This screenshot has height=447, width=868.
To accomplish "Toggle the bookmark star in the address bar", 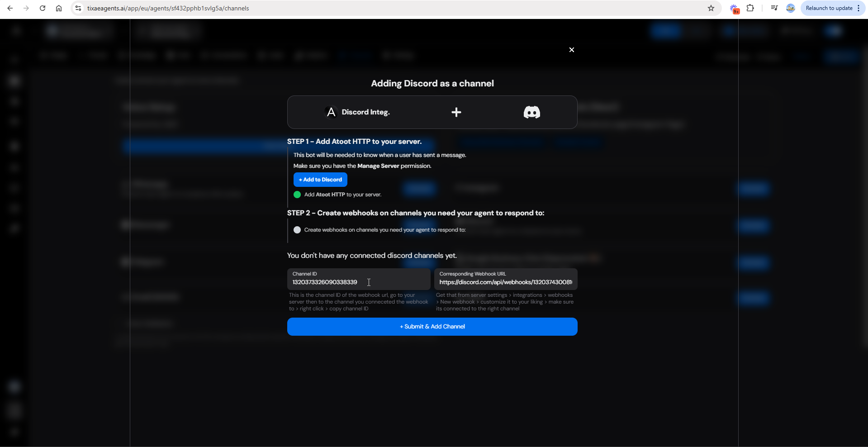I will [x=711, y=8].
